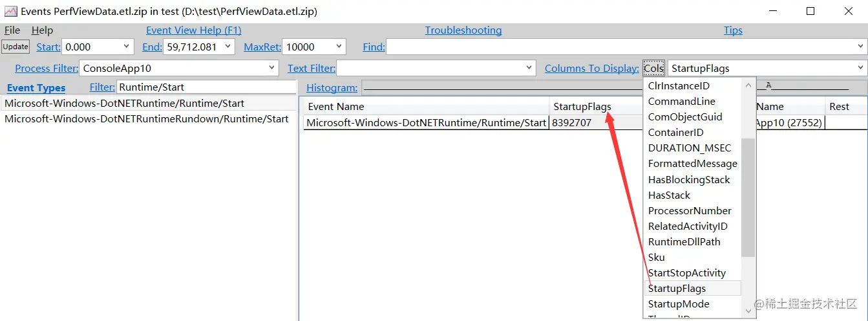The image size is (868, 321).
Task: Expand the End time dropdown
Action: (228, 47)
